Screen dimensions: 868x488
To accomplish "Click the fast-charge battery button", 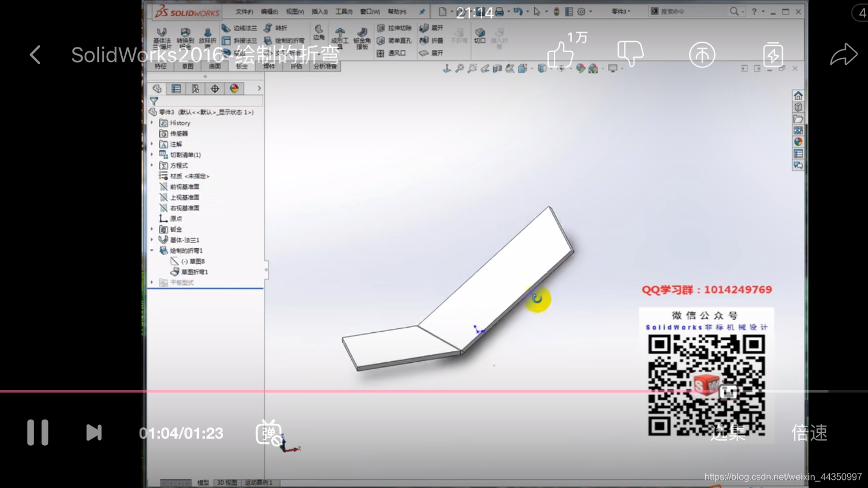I will click(772, 55).
